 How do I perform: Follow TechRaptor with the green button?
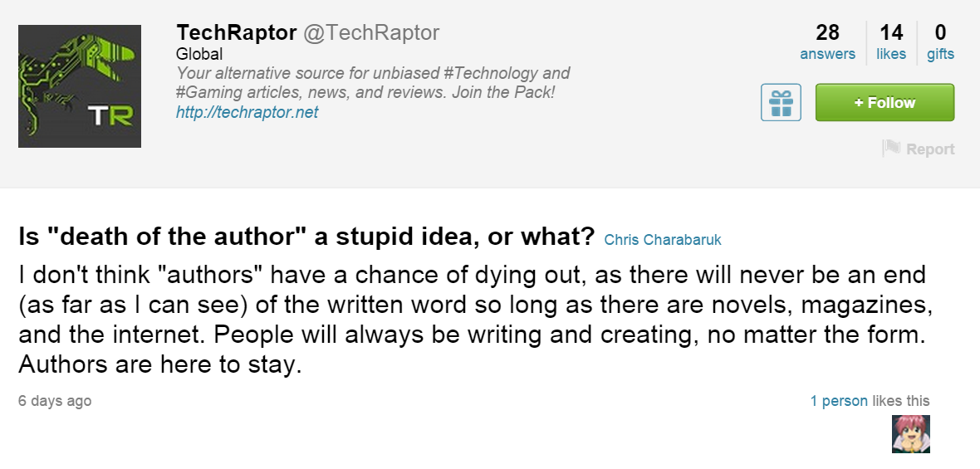pos(884,103)
